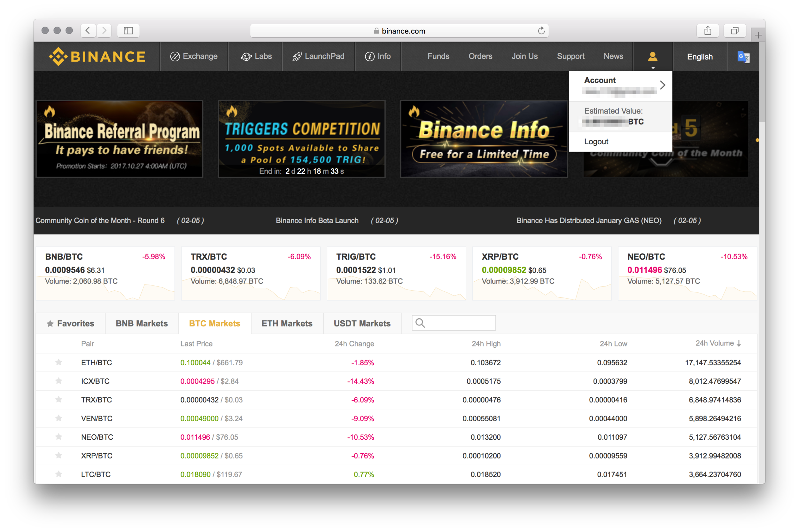
Task: Go to Funds
Action: (438, 56)
